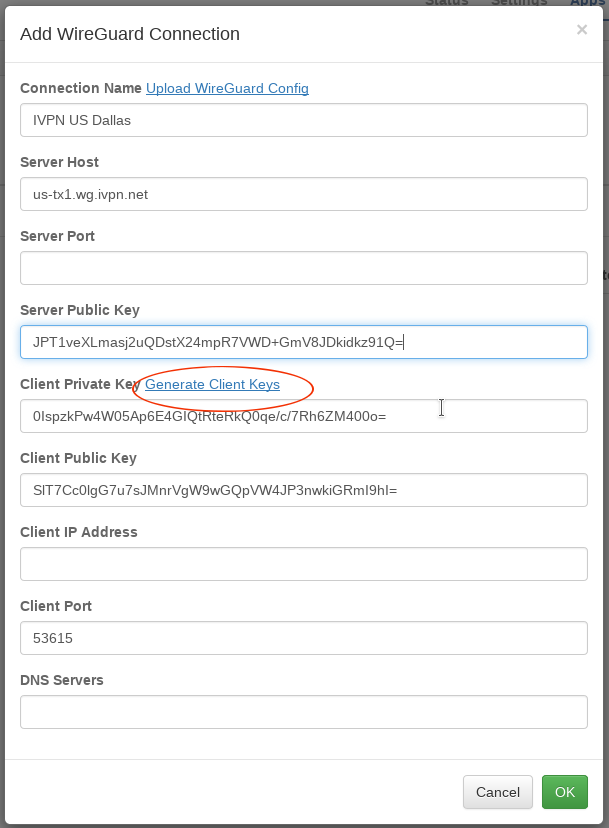Click the Client Port field showing 53615
This screenshot has width=609, height=828.
point(303,638)
